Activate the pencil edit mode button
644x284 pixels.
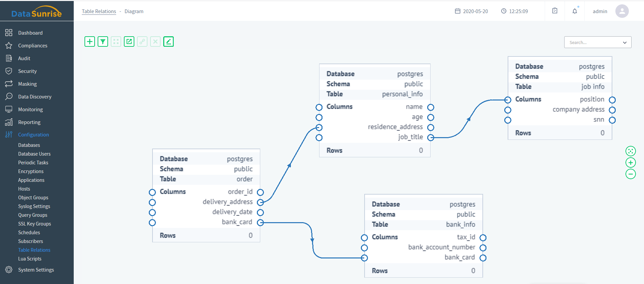coord(168,42)
